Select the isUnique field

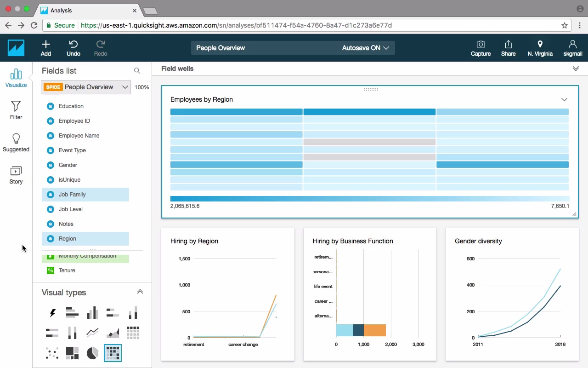[85, 180]
